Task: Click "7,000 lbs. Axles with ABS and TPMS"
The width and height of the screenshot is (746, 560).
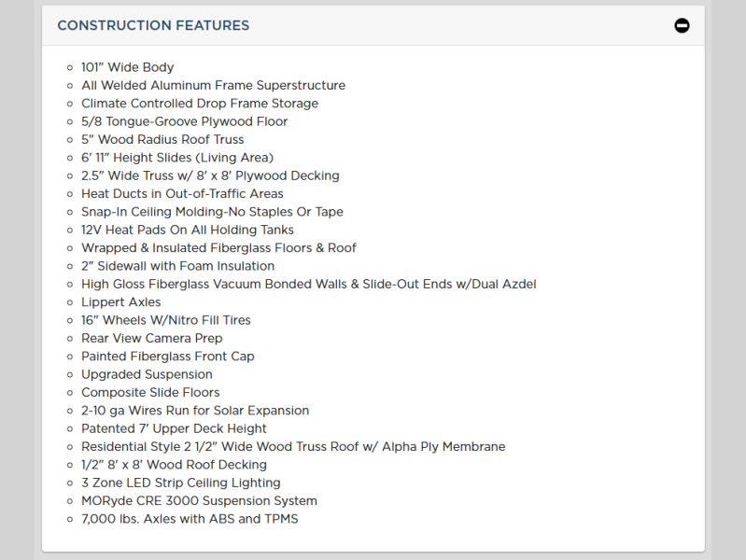Action: tap(190, 519)
